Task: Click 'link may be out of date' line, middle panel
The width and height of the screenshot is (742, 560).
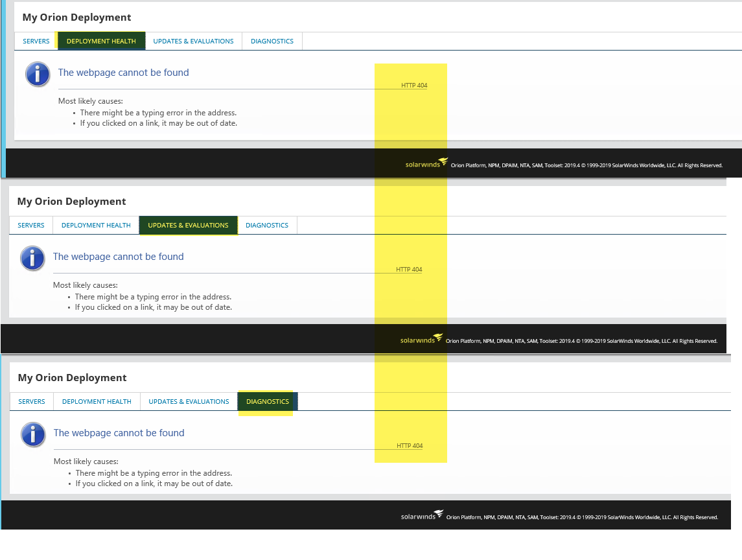Action: pos(154,307)
